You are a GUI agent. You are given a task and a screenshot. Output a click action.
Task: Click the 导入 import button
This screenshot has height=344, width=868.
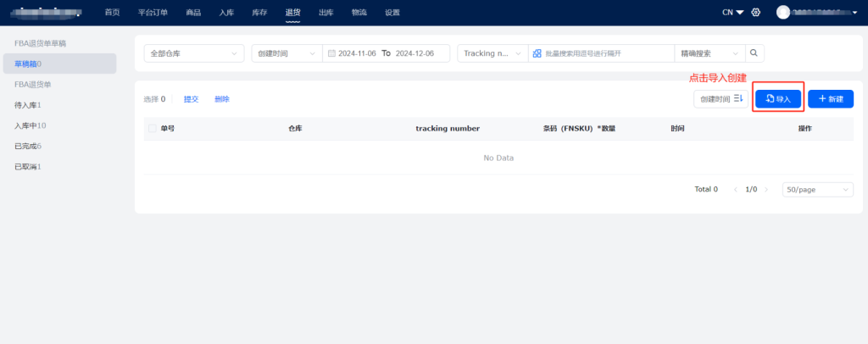tap(778, 99)
